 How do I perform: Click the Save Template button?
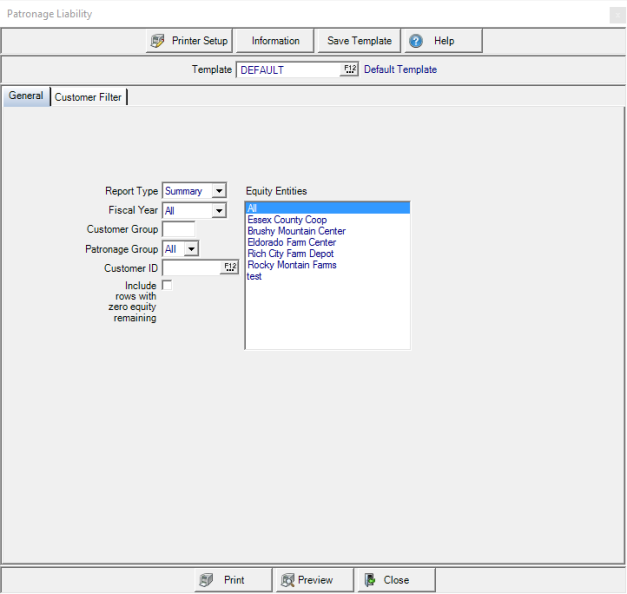click(x=359, y=41)
